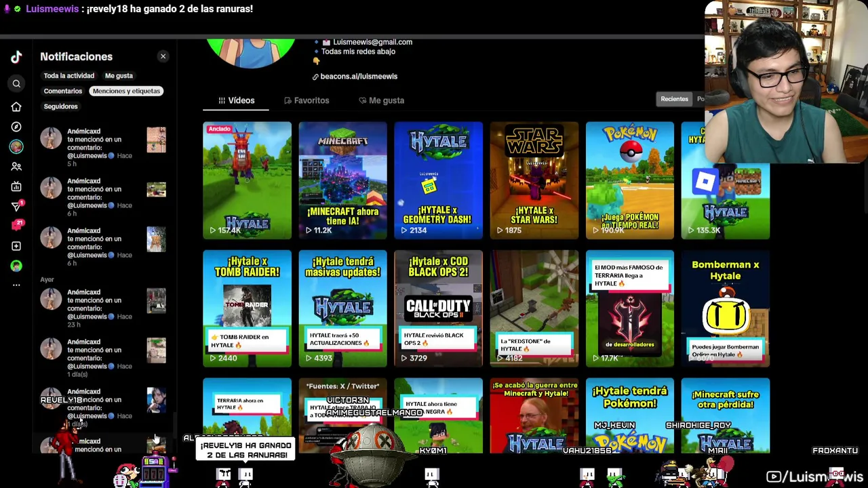Image resolution: width=868 pixels, height=488 pixels.
Task: Sort videos by Recientes
Action: click(675, 99)
